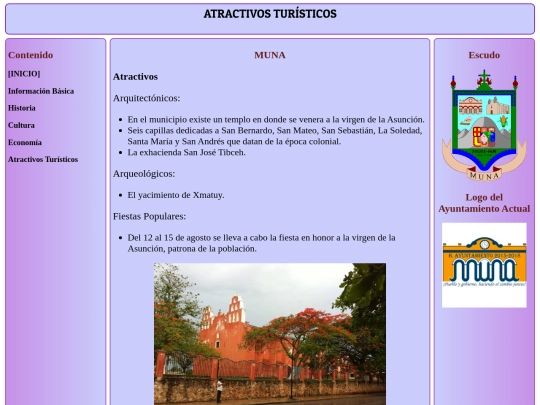The height and width of the screenshot is (405, 540).
Task: Open the Economía link
Action: click(x=25, y=142)
